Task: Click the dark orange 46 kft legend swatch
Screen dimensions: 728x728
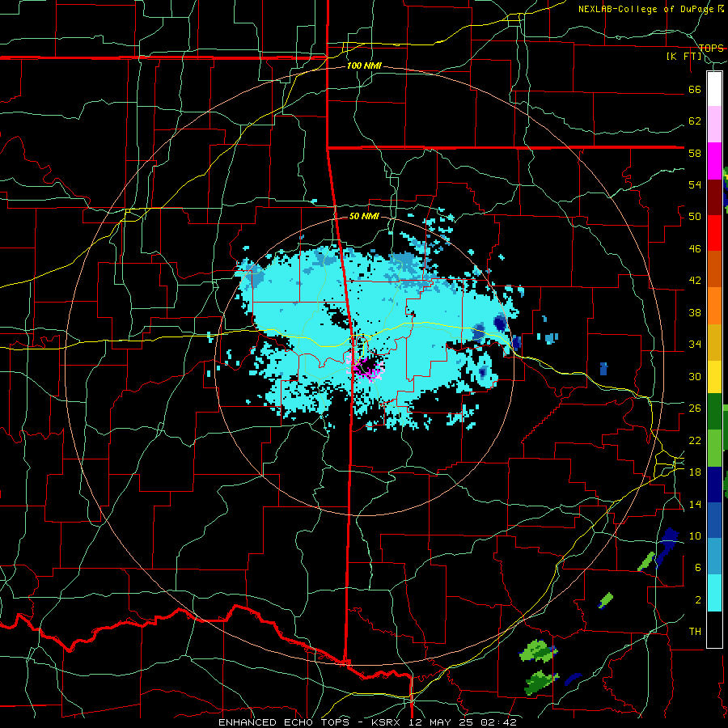Action: pyautogui.click(x=714, y=269)
